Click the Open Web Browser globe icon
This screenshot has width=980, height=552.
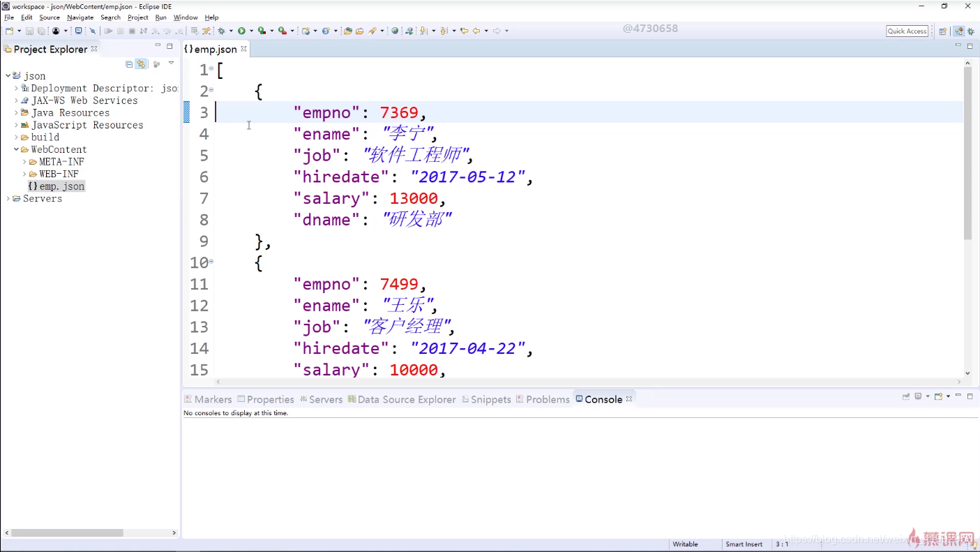[x=395, y=31]
